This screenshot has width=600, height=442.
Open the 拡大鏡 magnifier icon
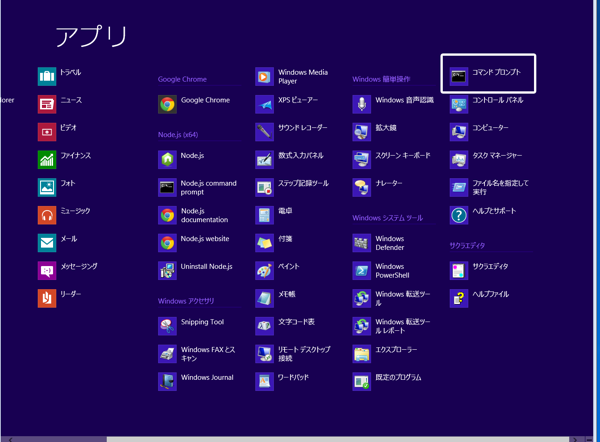click(362, 132)
